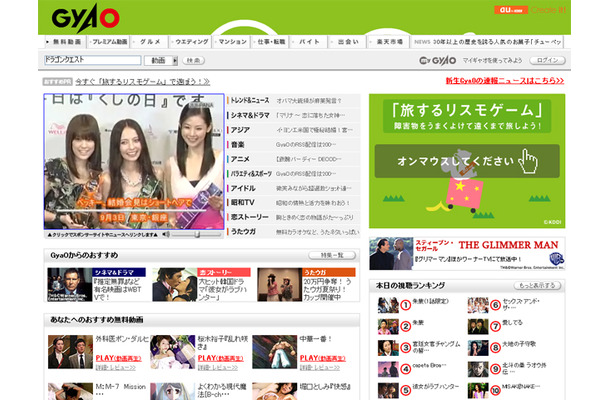Open ranking number 10 item
This screenshot has height=400, width=610.
tap(504, 390)
